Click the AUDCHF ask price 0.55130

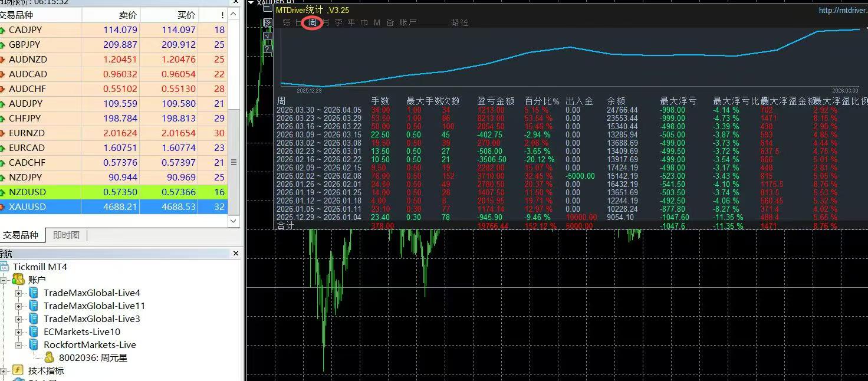coord(177,89)
